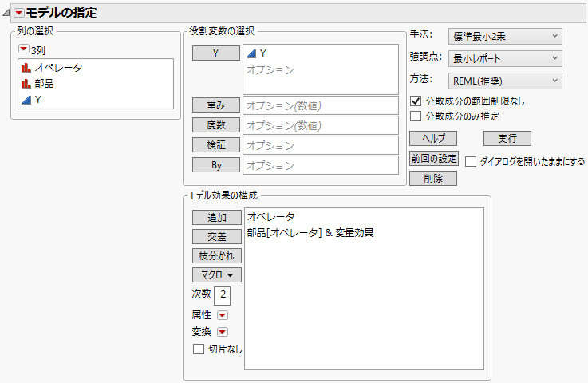Click the 枝分かれ button

217,256
